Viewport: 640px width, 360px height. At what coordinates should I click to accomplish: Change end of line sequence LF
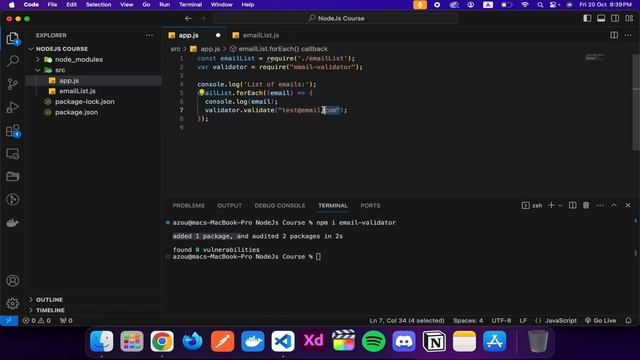pyautogui.click(x=523, y=320)
